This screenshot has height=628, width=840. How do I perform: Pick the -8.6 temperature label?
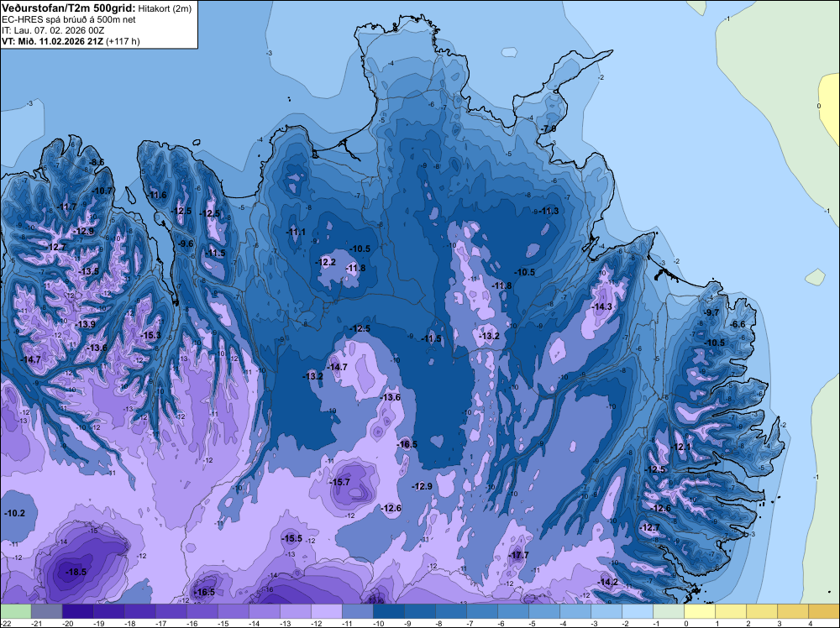pyautogui.click(x=97, y=162)
